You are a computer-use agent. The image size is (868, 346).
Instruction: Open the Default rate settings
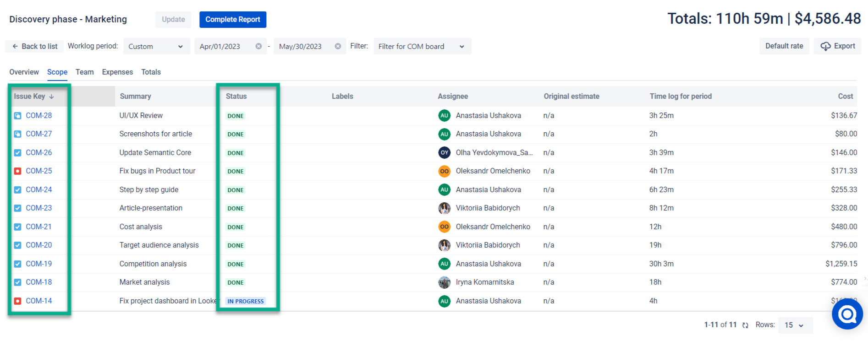coord(784,46)
